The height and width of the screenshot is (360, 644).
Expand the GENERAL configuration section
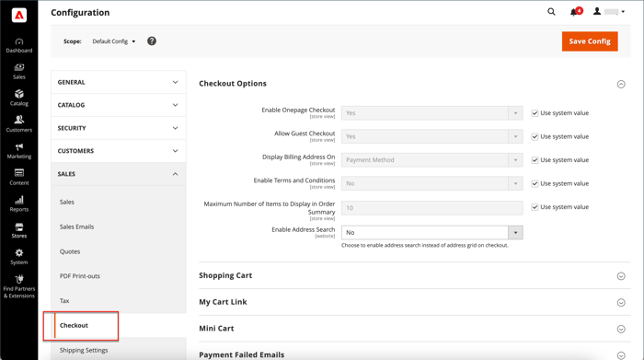tap(119, 82)
